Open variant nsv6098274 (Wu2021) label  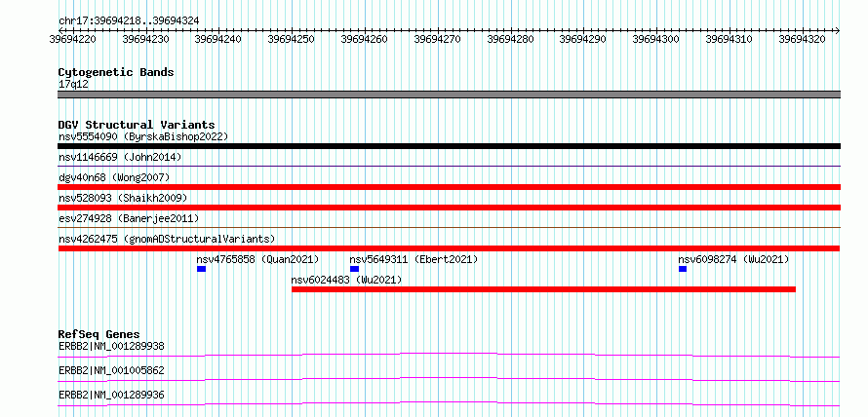pyautogui.click(x=734, y=259)
